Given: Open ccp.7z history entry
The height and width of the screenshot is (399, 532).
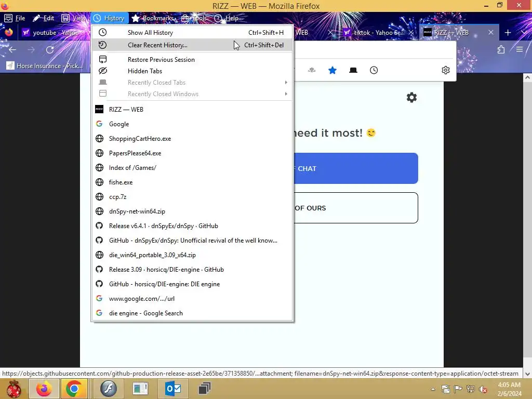Looking at the screenshot, I should 192,197.
